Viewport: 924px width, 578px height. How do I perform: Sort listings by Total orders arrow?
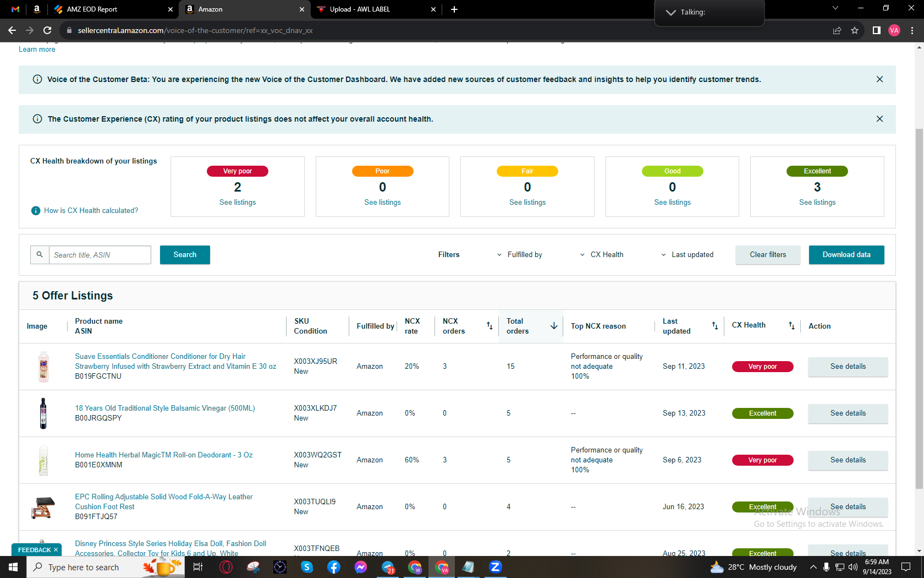click(x=554, y=326)
